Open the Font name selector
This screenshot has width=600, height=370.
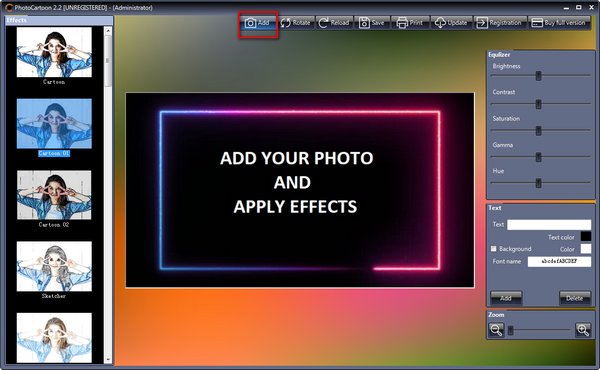point(559,261)
